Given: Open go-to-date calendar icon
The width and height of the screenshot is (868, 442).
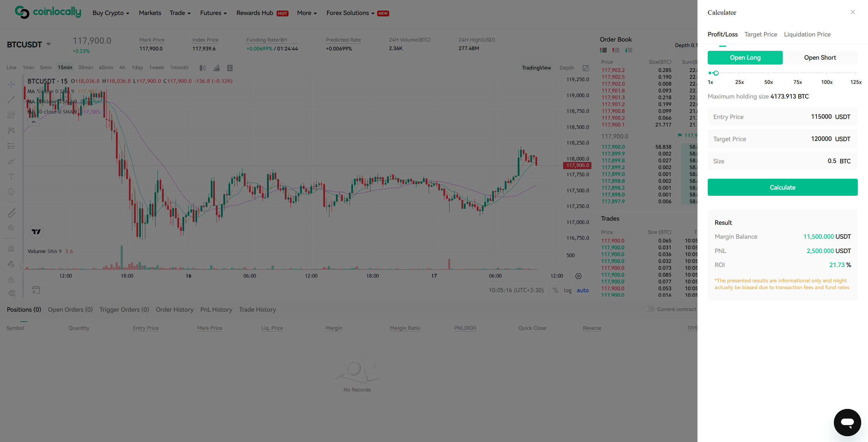Looking at the screenshot, I should (36, 290).
